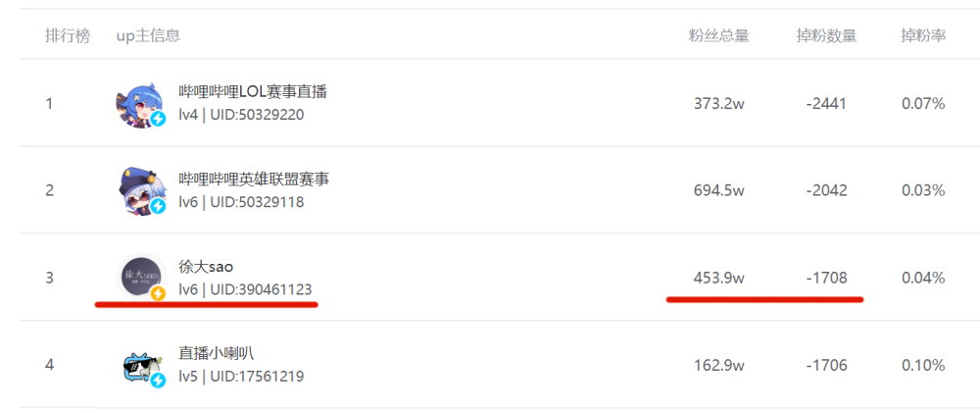
Task: Open the 哔哩哔哩英雄联盟赛事 channel name
Action: [254, 179]
